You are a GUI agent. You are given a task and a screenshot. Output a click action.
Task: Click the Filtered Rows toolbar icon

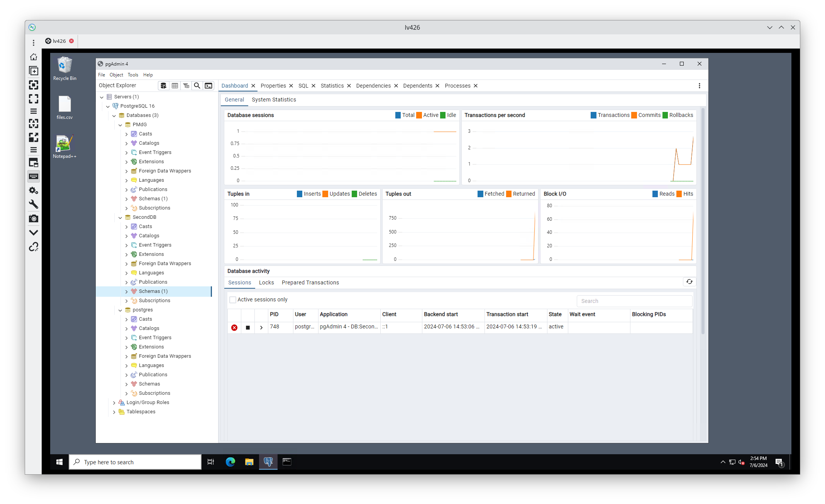click(x=186, y=86)
